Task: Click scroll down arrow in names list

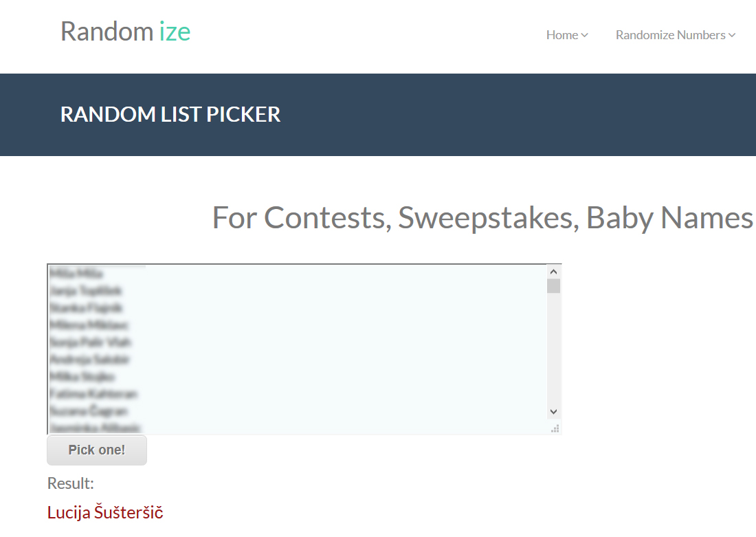Action: (553, 412)
